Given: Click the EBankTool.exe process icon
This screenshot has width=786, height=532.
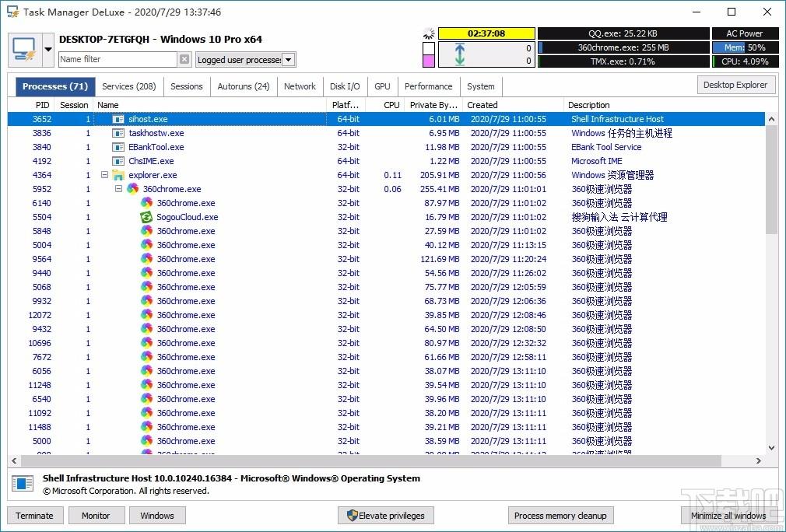Looking at the screenshot, I should coord(118,147).
